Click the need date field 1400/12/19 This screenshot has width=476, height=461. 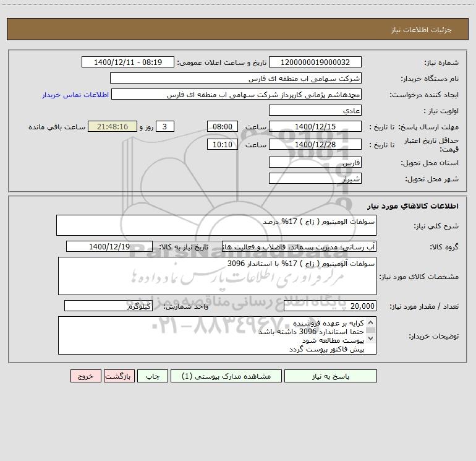[x=109, y=246]
